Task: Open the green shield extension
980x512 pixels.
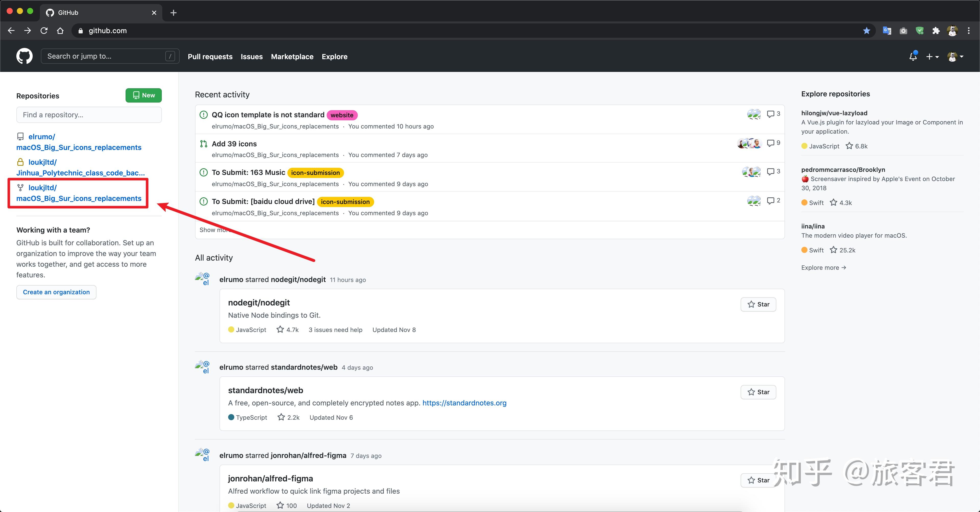Action: 920,31
